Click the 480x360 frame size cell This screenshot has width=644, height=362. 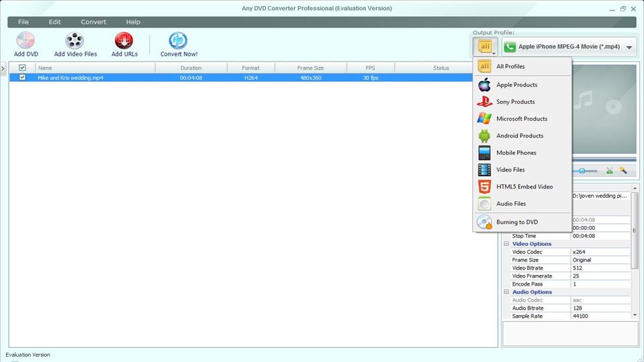click(311, 78)
